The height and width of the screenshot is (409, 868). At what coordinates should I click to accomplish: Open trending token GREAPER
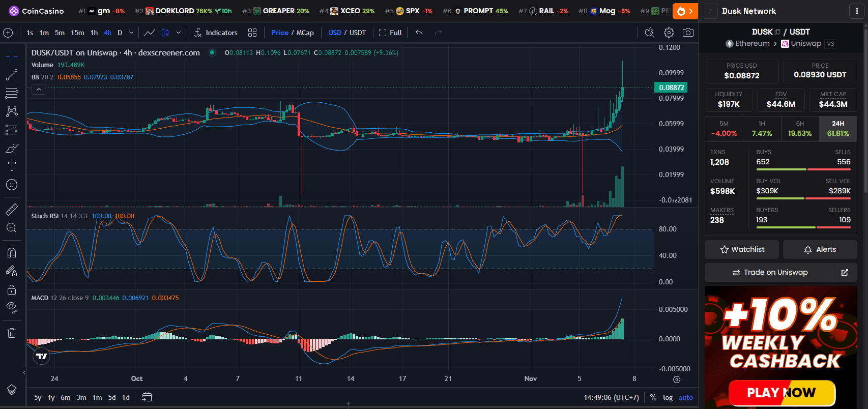click(x=276, y=11)
